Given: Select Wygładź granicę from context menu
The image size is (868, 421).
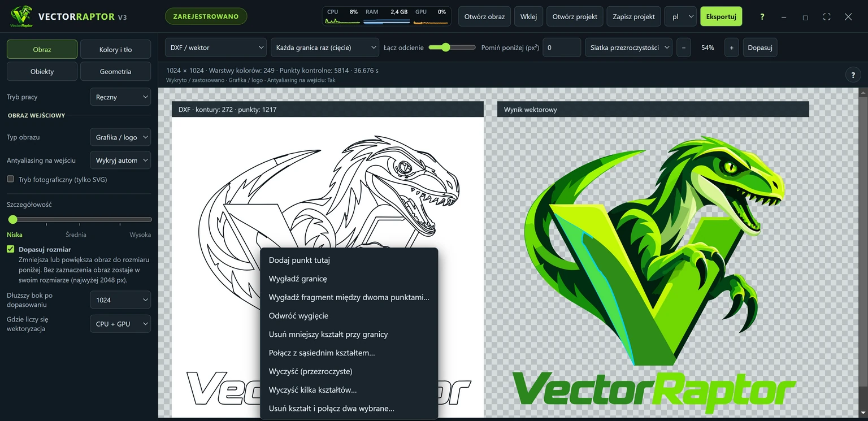Looking at the screenshot, I should tap(349, 279).
